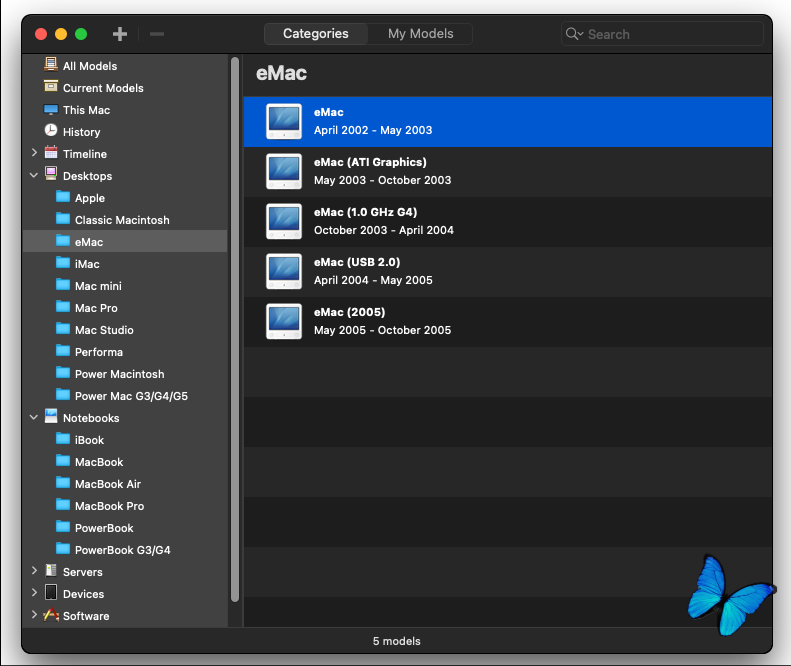Click the "April 2004 - May 2005" date text
Image resolution: width=791 pixels, height=666 pixels.
point(373,280)
